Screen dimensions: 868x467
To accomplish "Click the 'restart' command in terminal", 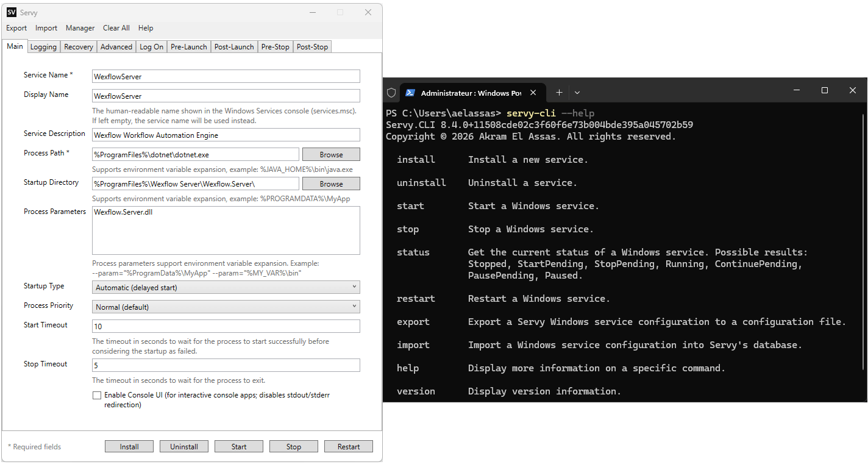I will point(416,299).
